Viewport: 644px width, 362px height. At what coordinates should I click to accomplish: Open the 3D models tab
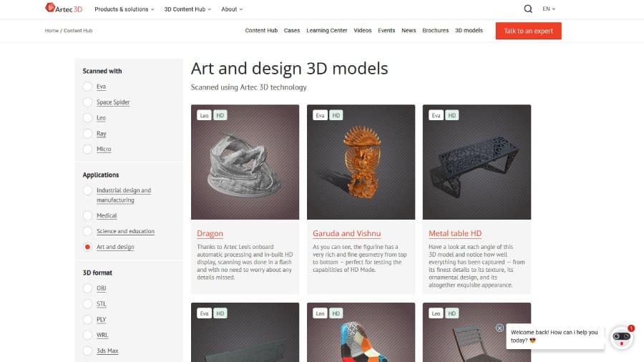point(469,30)
